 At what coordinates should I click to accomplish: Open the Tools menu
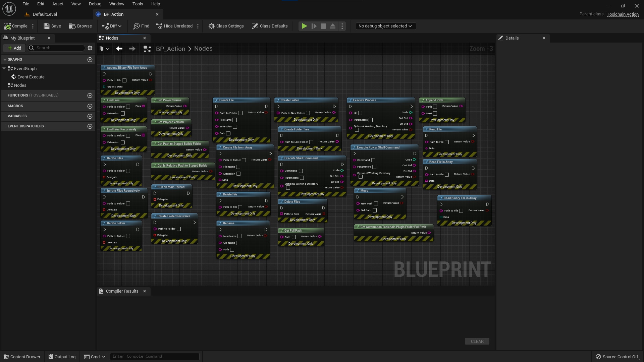(138, 4)
